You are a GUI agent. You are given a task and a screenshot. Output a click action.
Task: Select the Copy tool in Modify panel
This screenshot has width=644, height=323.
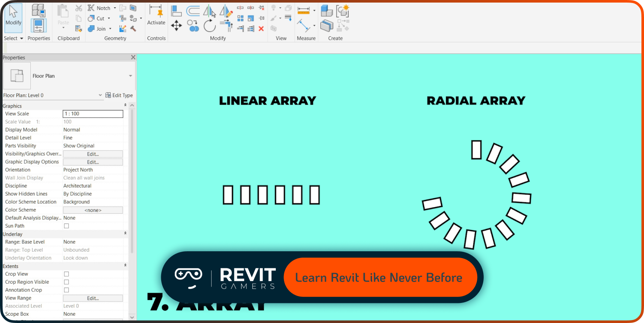click(193, 26)
